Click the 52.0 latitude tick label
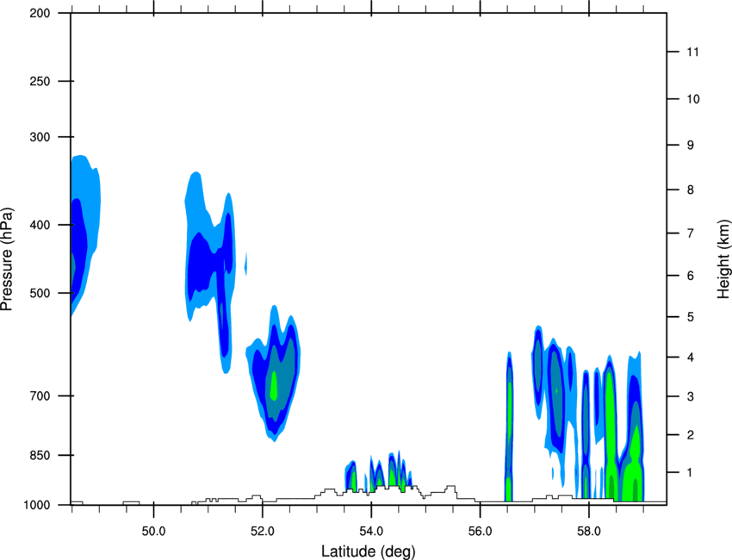 pyautogui.click(x=263, y=532)
